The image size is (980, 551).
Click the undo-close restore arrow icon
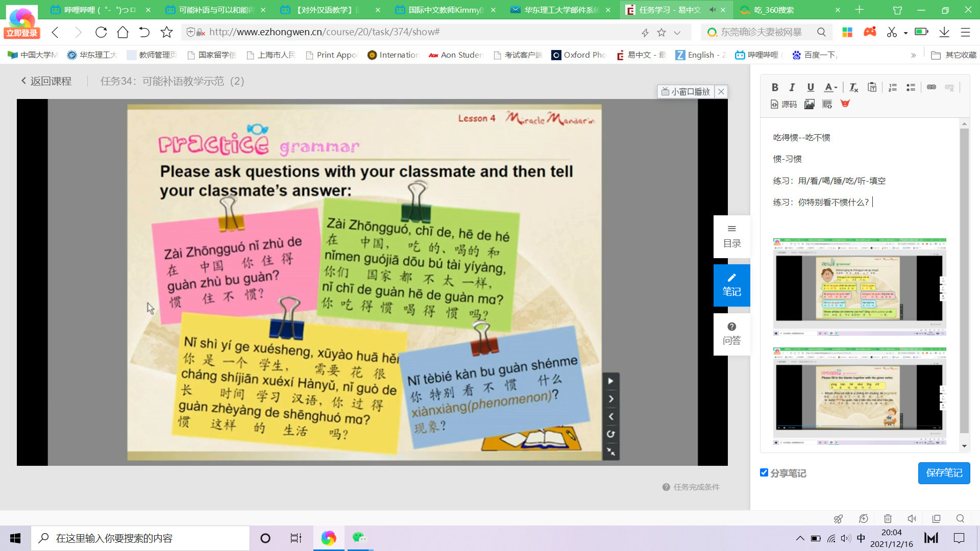tap(144, 32)
